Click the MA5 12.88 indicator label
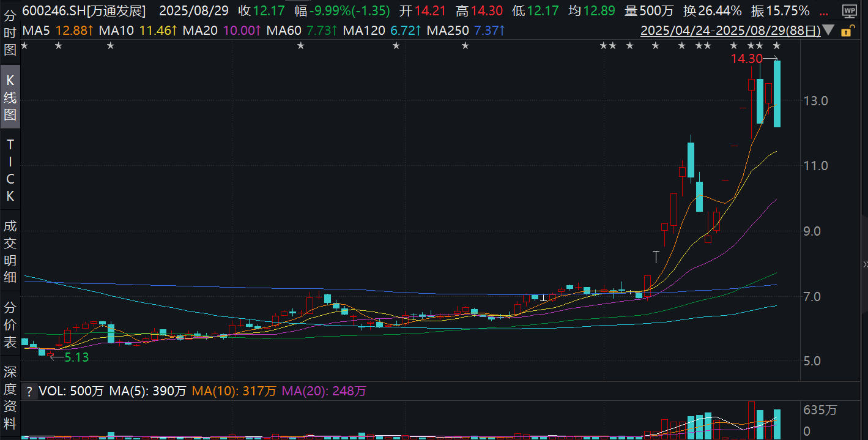The height and width of the screenshot is (440, 868). (x=59, y=30)
